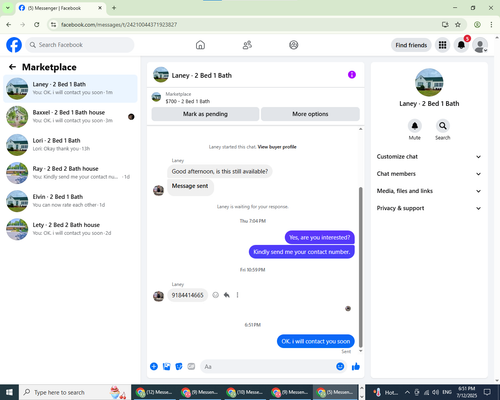Expand Privacy & support section
Image resolution: width=500 pixels, height=400 pixels.
click(x=429, y=208)
